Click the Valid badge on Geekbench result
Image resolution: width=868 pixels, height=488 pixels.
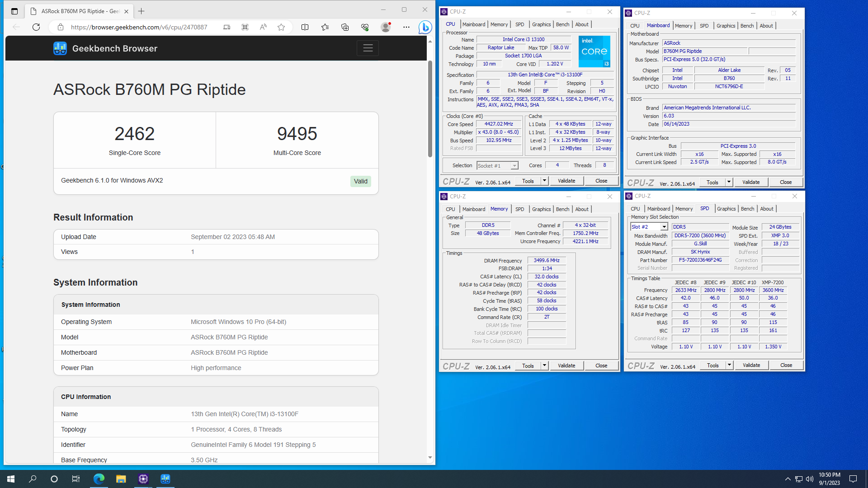tap(360, 181)
